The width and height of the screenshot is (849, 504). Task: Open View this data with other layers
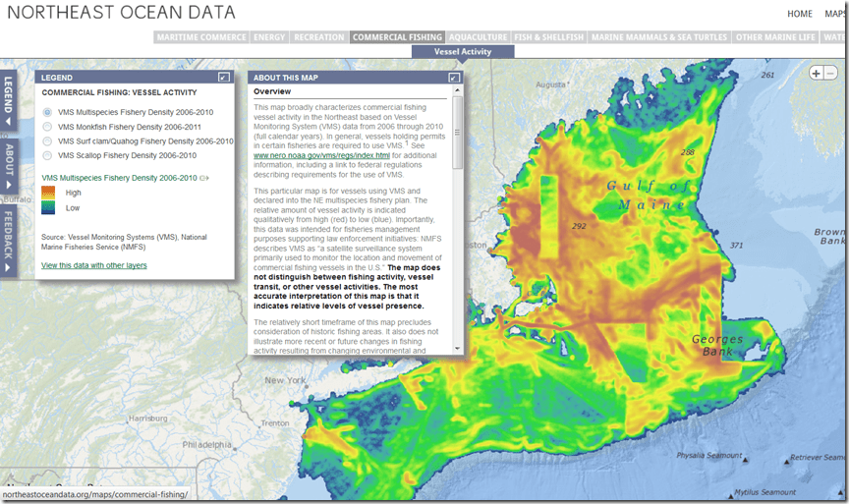[x=94, y=265]
